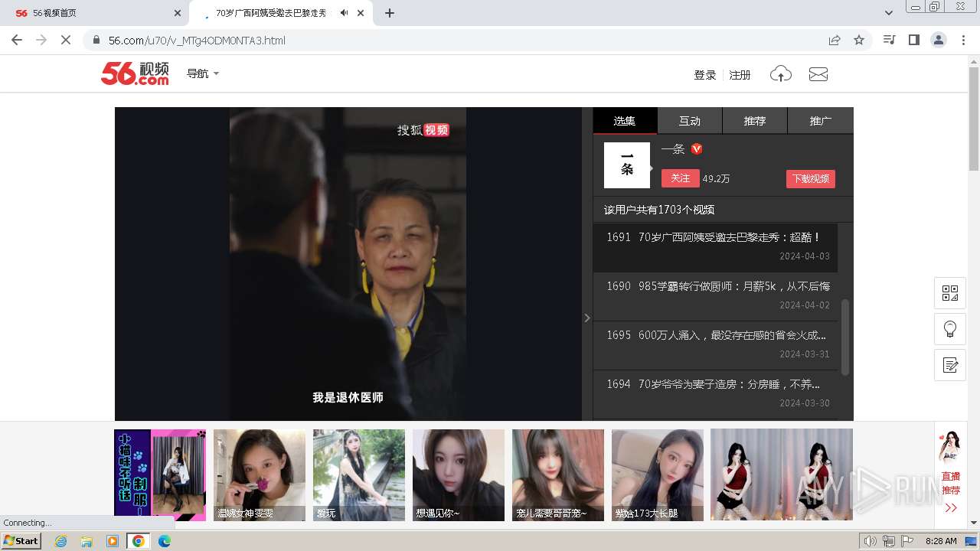Screen dimensions: 980x551
Task: Open the mail messages icon
Action: pos(818,74)
